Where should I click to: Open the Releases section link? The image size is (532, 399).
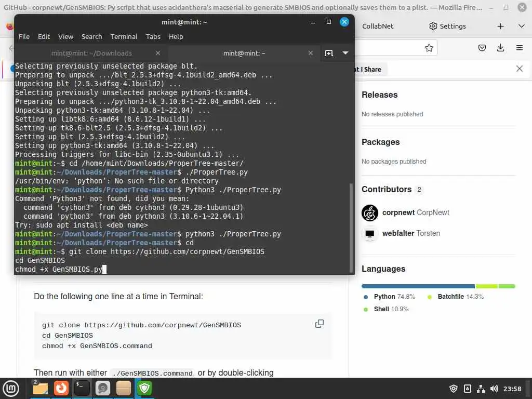(x=380, y=95)
